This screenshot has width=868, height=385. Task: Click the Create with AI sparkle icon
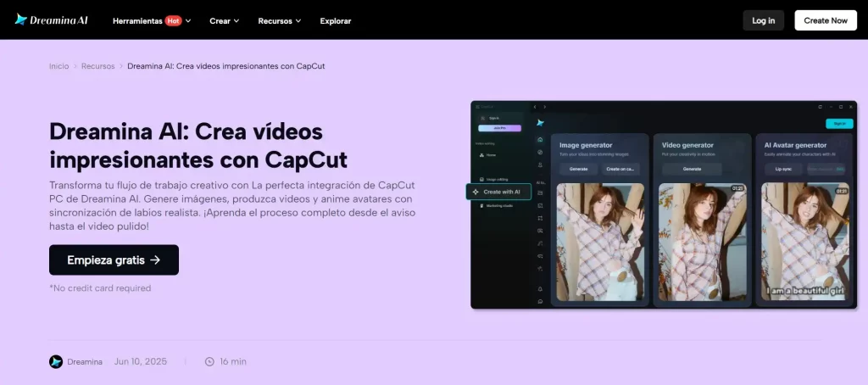click(x=476, y=192)
